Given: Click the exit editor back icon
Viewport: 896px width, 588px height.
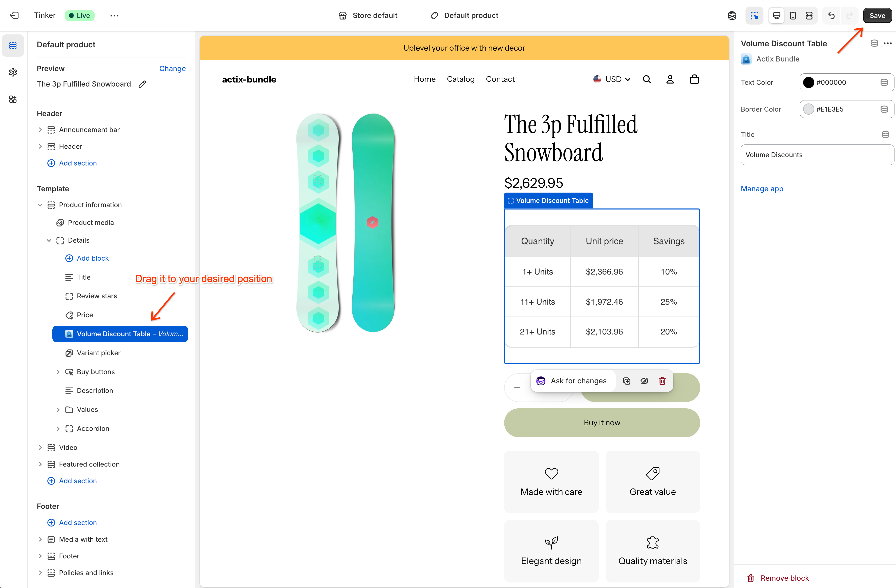Looking at the screenshot, I should pos(14,15).
